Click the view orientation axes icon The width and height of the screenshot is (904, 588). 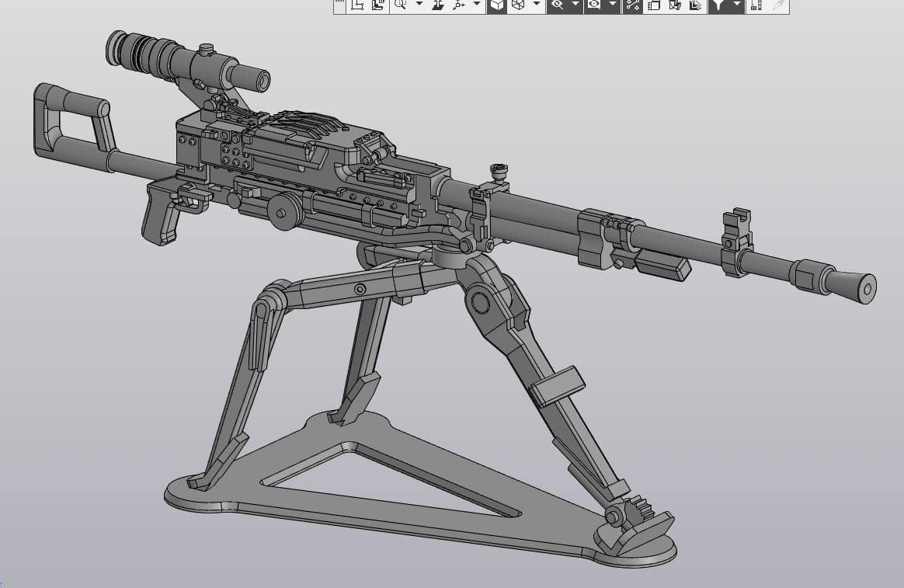tap(459, 5)
